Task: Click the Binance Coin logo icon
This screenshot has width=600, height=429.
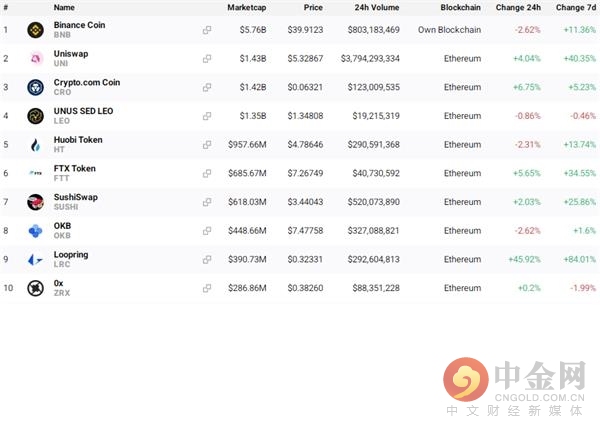Action: (x=35, y=30)
